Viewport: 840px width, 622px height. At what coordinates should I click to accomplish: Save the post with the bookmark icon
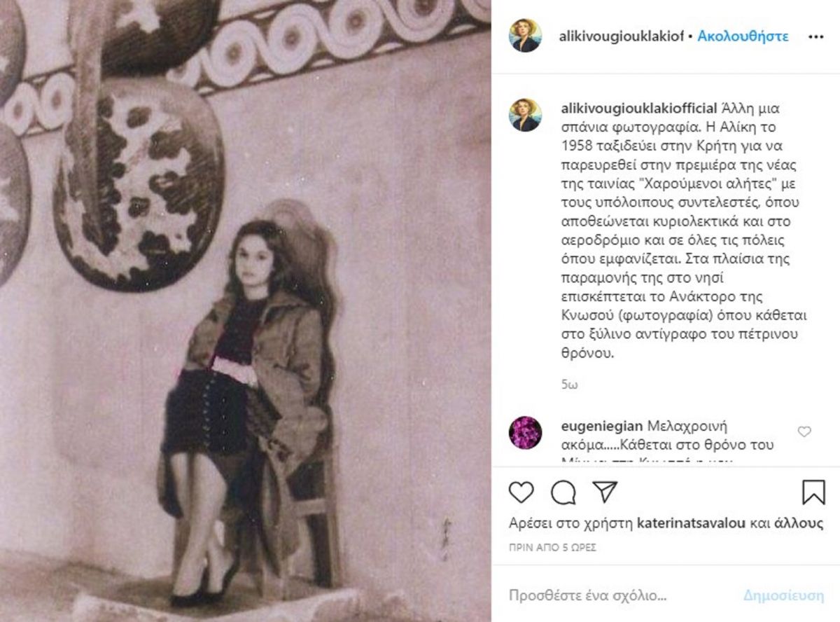813,492
